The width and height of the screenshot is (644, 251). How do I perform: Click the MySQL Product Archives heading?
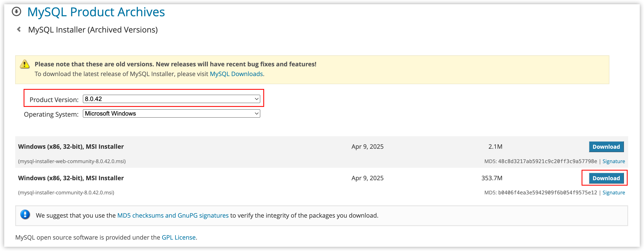point(96,12)
